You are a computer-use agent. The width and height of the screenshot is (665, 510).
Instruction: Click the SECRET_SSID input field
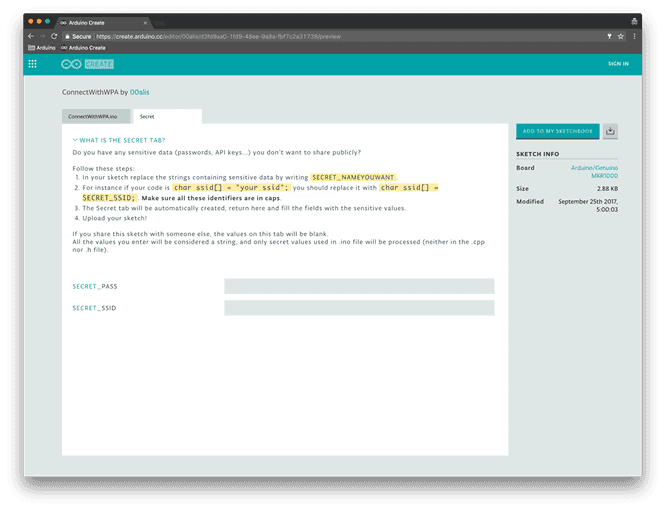click(x=359, y=308)
